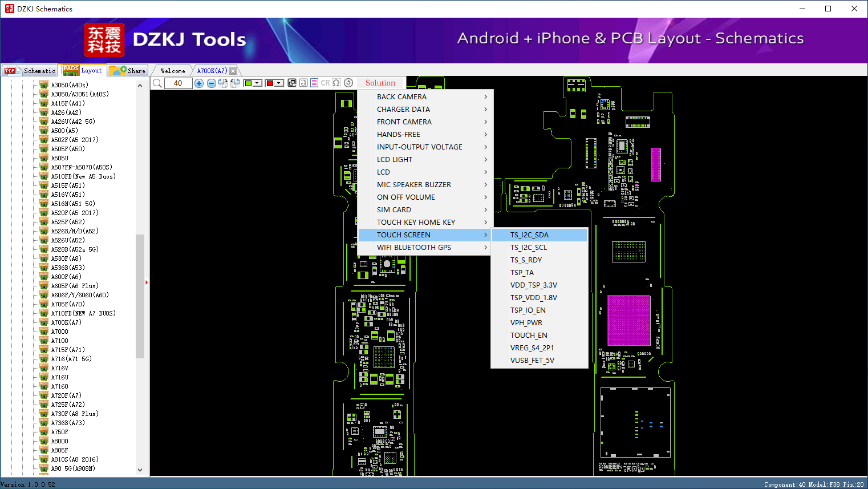
Task: Click the circular refresh icon in toolbar
Action: tap(348, 83)
